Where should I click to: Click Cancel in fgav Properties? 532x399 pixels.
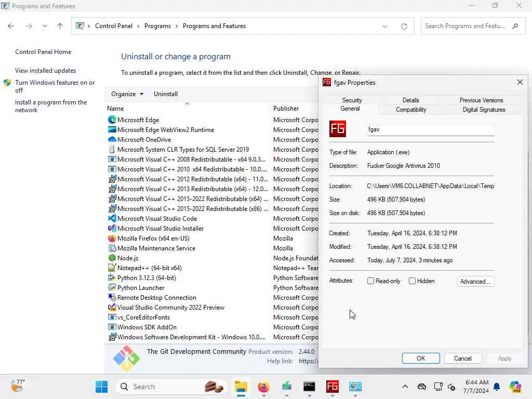pos(462,358)
